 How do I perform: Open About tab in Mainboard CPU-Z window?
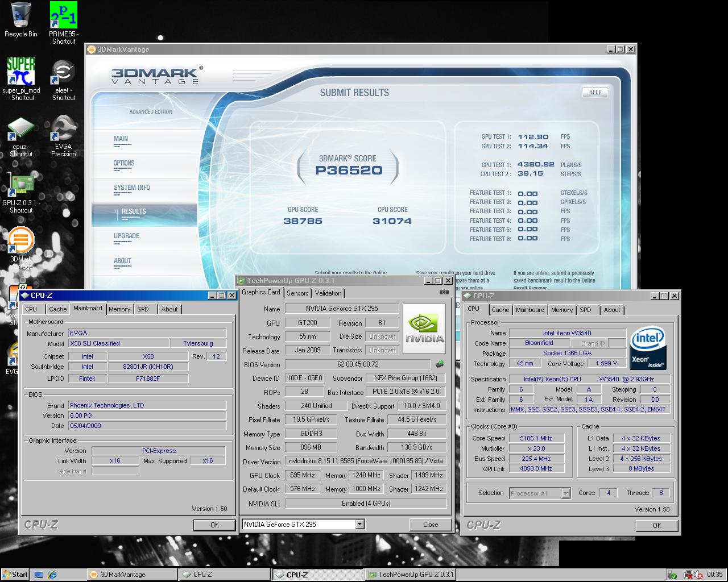tap(169, 309)
